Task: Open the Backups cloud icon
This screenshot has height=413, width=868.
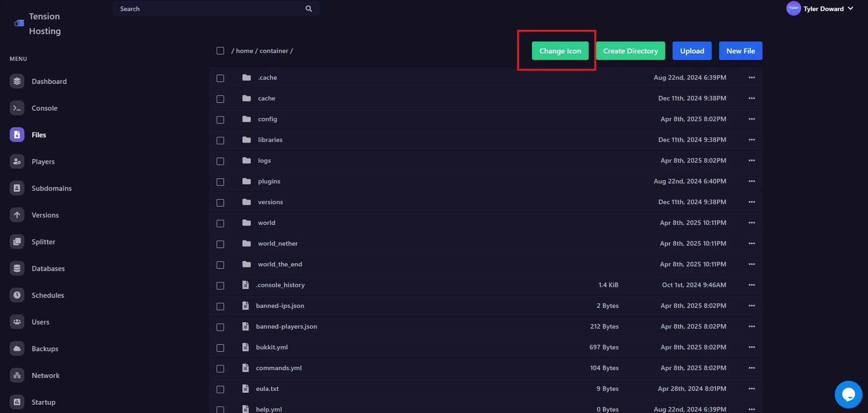Action: coord(17,348)
